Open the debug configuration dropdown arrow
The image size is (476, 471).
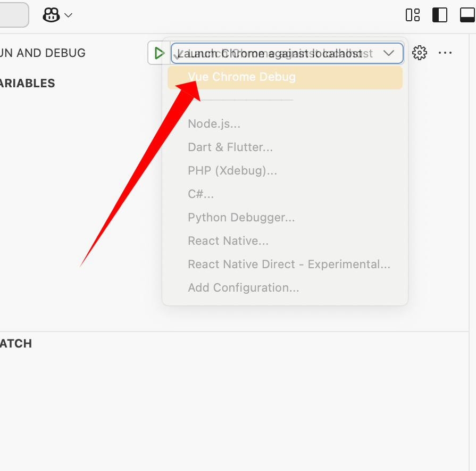[389, 53]
